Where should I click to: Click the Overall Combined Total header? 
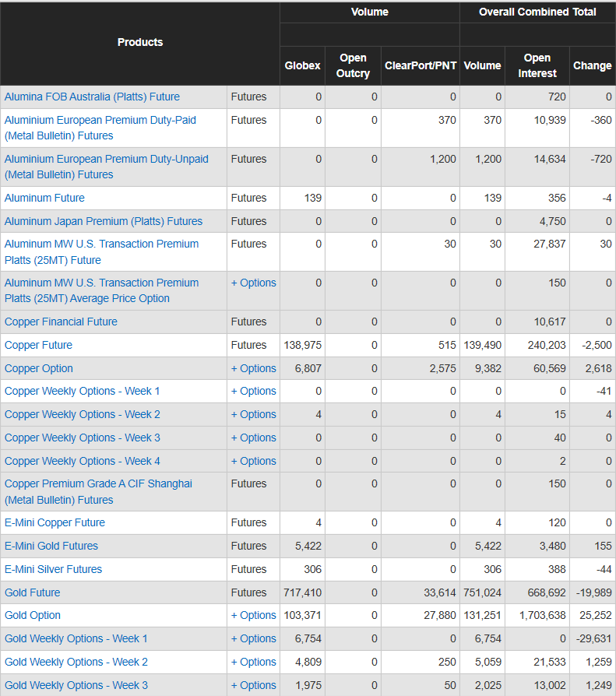[537, 12]
